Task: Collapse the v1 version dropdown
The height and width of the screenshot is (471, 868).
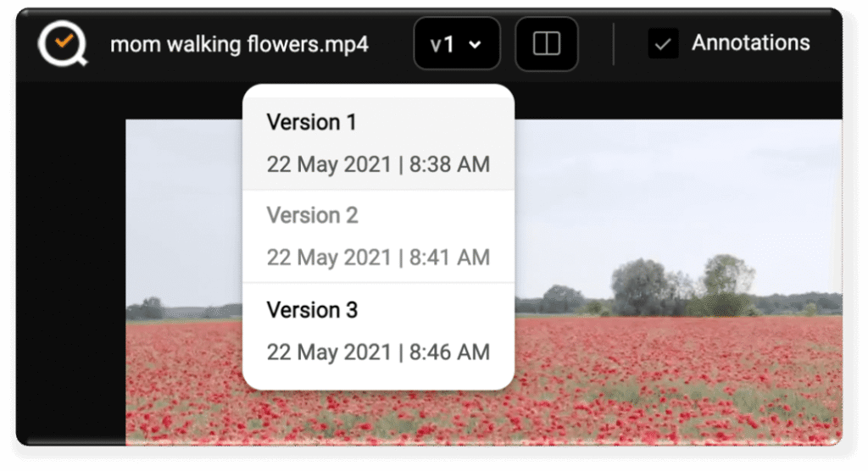Action: coord(457,44)
